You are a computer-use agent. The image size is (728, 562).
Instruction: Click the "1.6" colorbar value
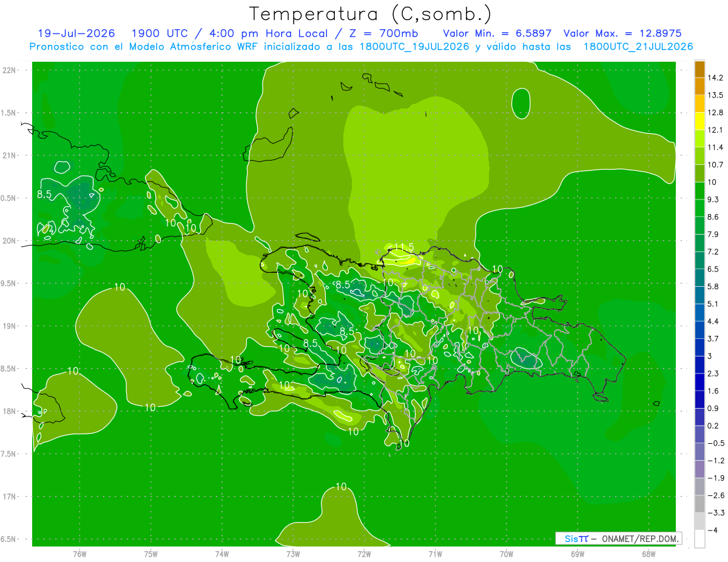pyautogui.click(x=713, y=390)
